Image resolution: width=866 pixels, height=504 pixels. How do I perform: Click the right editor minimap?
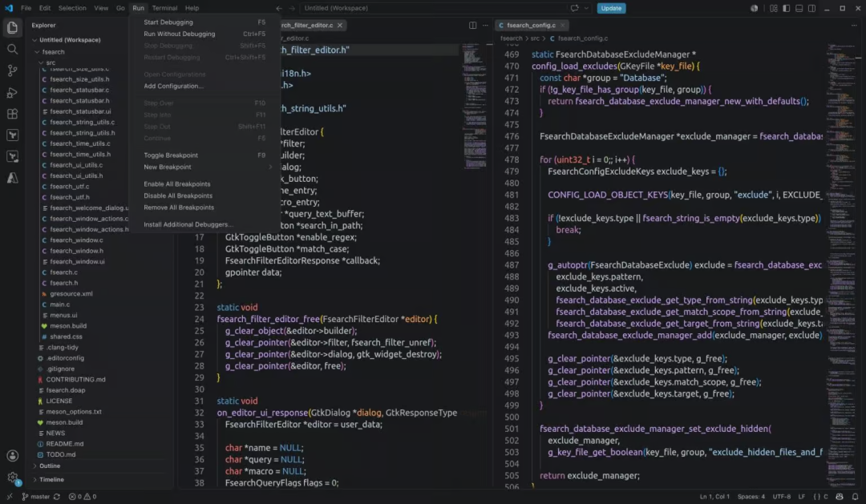click(x=840, y=265)
